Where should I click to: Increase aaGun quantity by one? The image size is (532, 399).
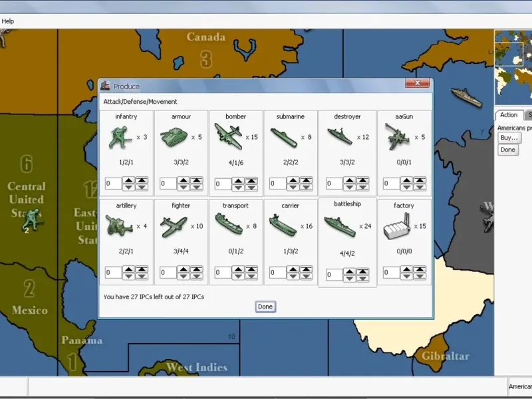click(407, 180)
